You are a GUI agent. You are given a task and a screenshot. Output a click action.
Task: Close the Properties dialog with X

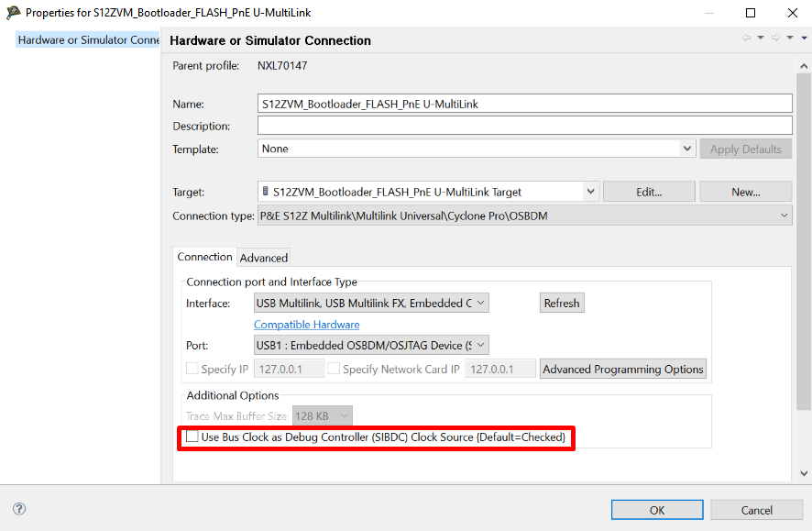792,13
